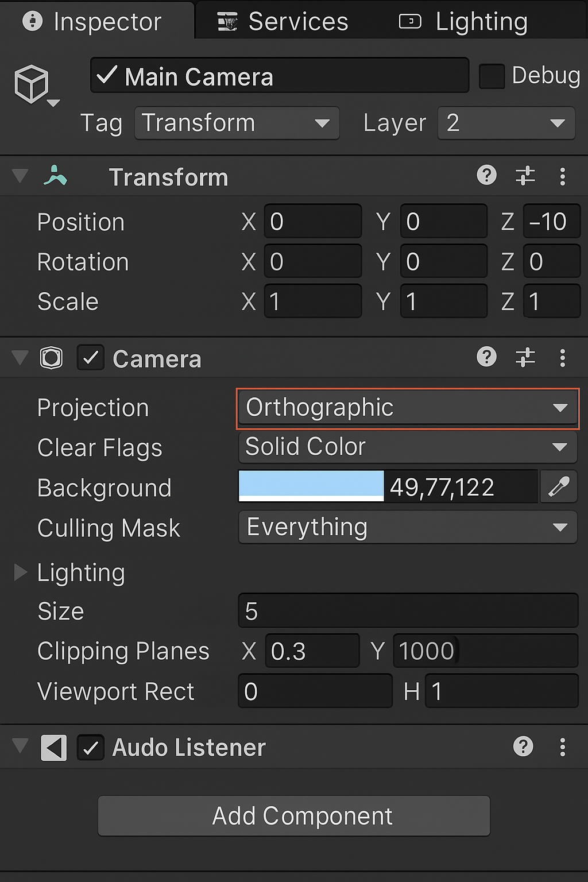Open the Audio Listener three-dot menu
The width and height of the screenshot is (588, 882).
[562, 747]
